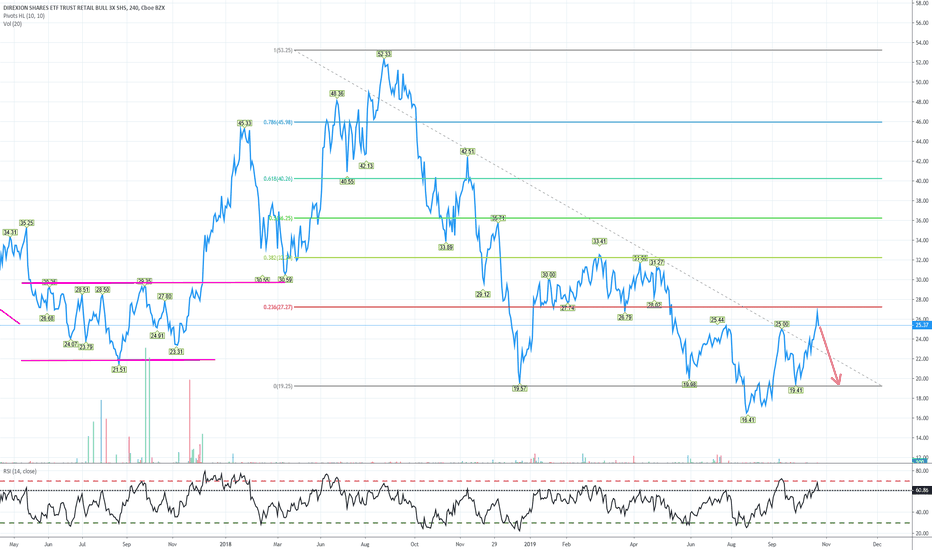Click the May label on the time axis
Viewport: 932px width, 550px height.
(x=14, y=543)
